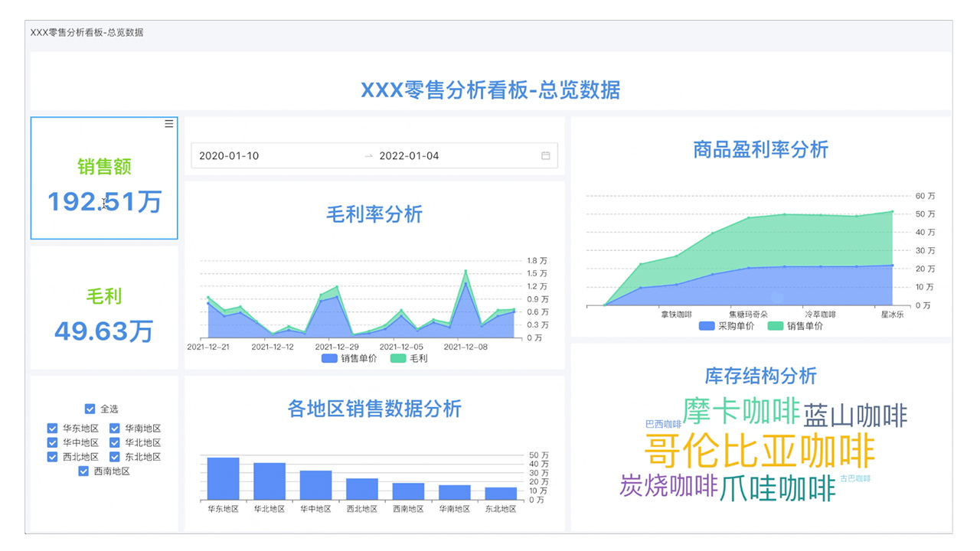Viewport: 980px width, 551px height.
Task: Open the calendar icon in the date range picker
Action: pos(546,155)
